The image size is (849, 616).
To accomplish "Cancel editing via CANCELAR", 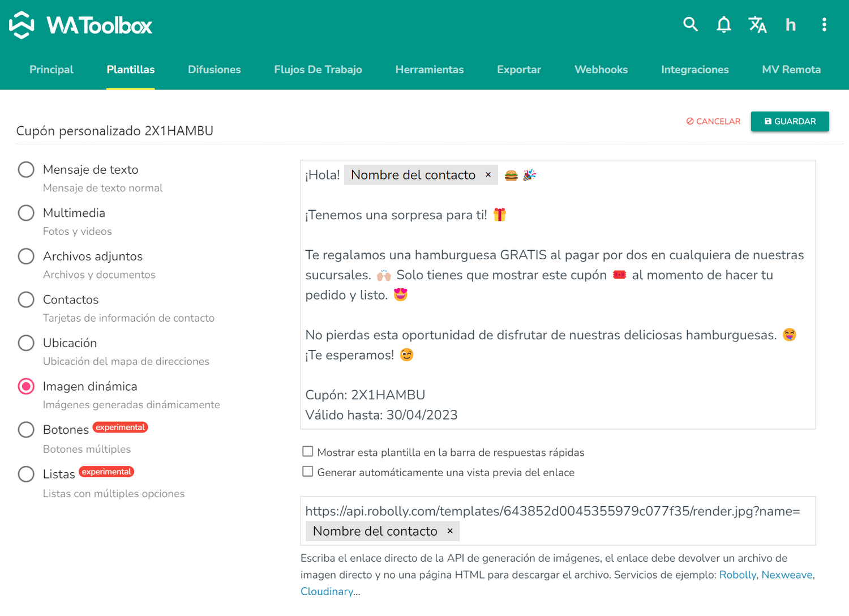I will [x=713, y=121].
